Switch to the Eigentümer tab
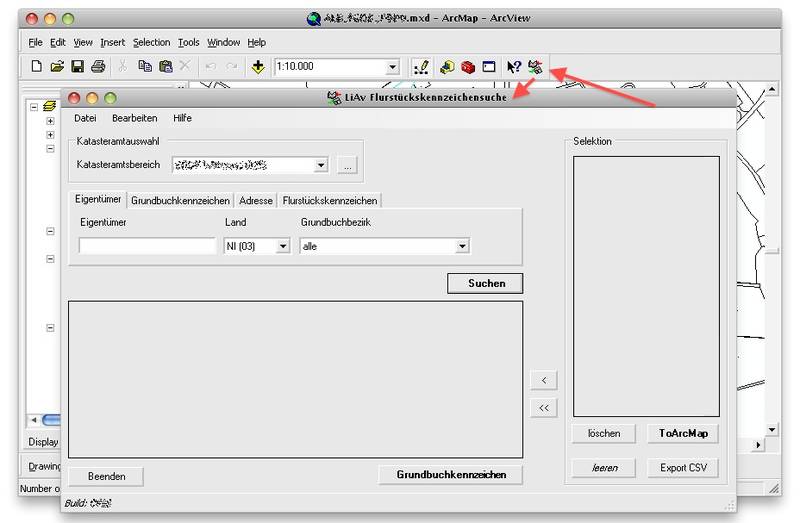 coord(98,199)
